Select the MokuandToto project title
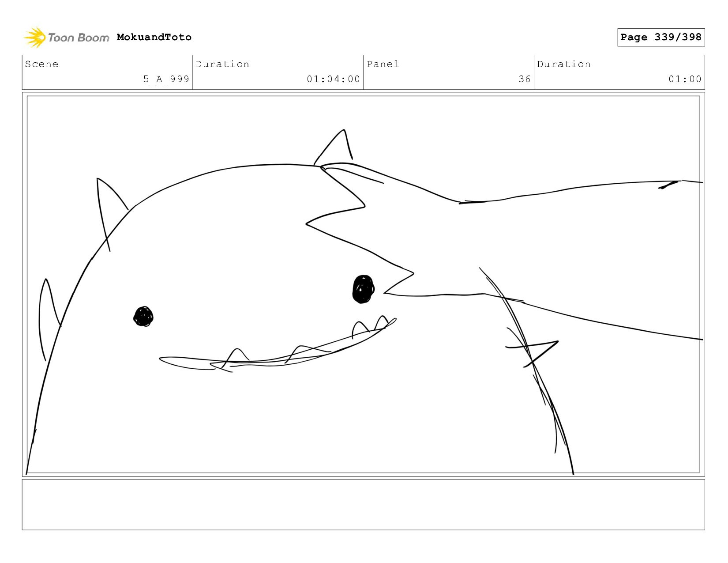Image resolution: width=728 pixels, height=563 pixels. (x=154, y=37)
